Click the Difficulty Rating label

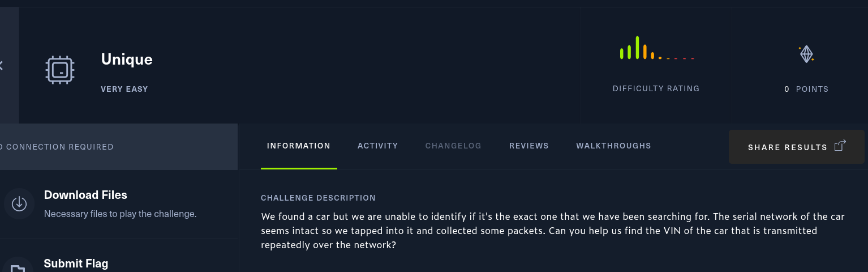tap(656, 88)
